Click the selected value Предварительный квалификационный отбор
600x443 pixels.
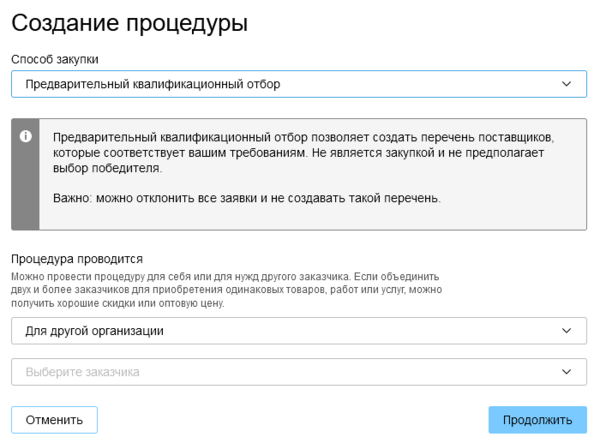point(153,85)
